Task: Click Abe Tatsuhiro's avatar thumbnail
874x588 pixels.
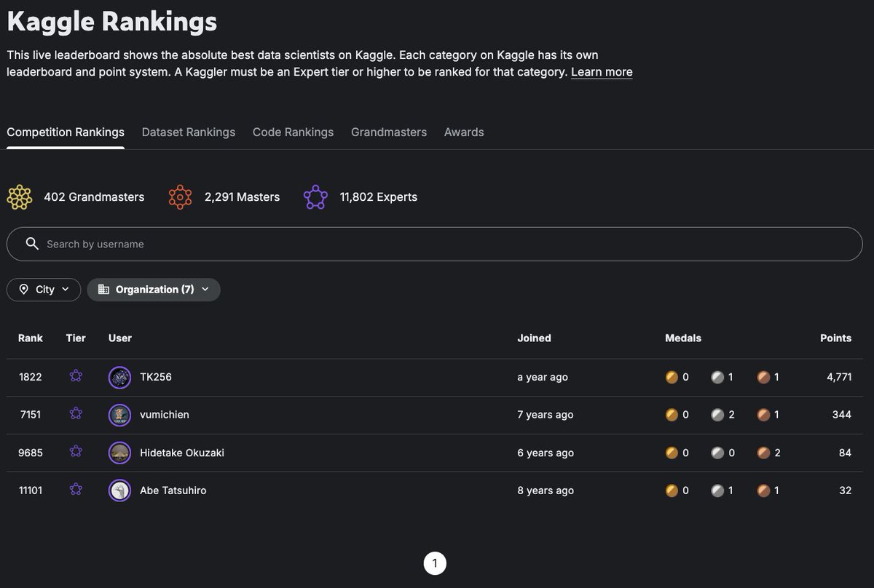Action: [119, 490]
